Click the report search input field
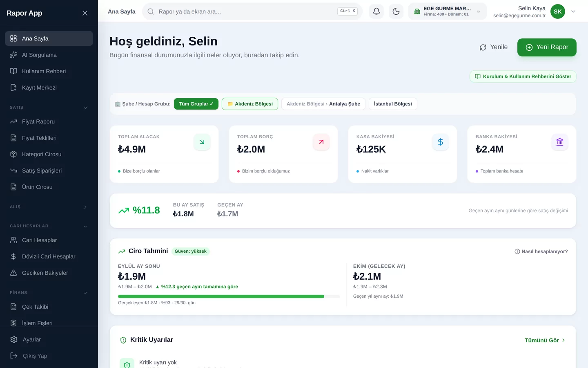 coord(252,11)
